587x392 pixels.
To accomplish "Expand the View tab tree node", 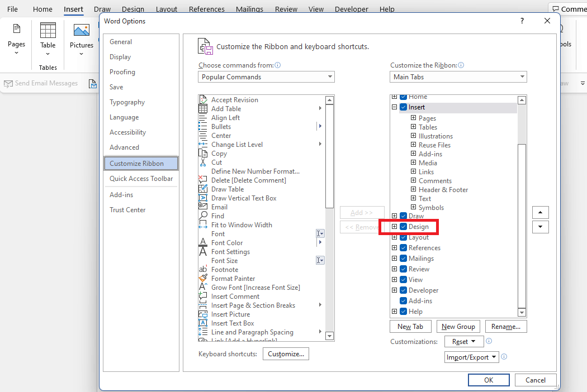I will 394,279.
